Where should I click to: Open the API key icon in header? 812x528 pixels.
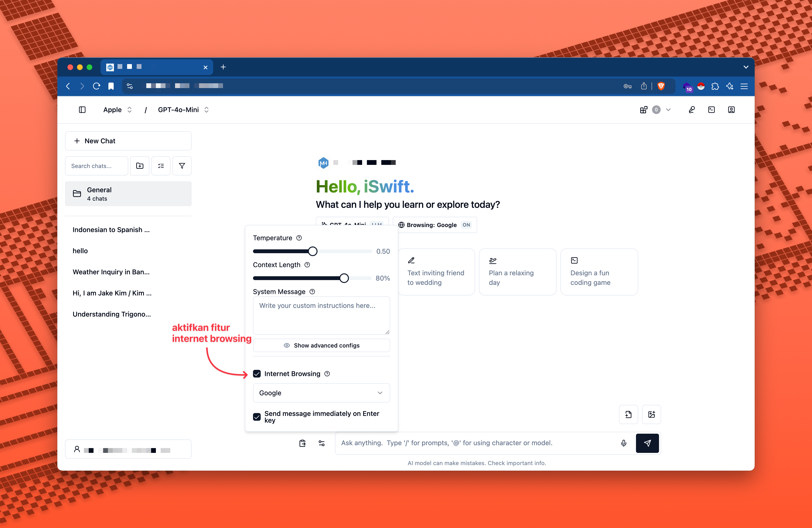pos(692,110)
